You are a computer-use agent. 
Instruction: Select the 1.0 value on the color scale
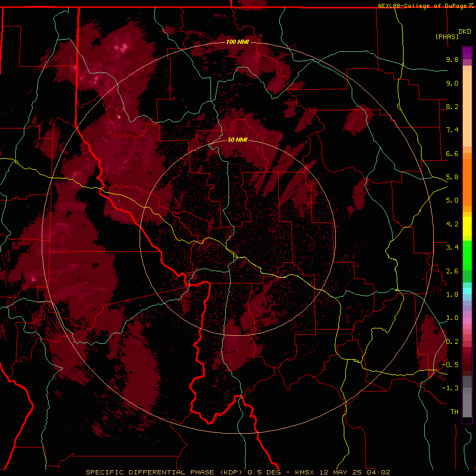(x=452, y=318)
